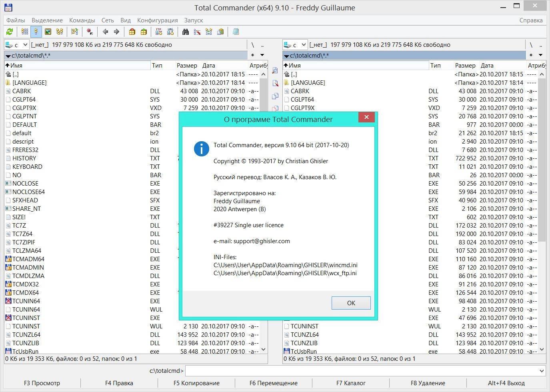Click F8 Удаление button
This screenshot has width=550, height=392.
pos(428,383)
